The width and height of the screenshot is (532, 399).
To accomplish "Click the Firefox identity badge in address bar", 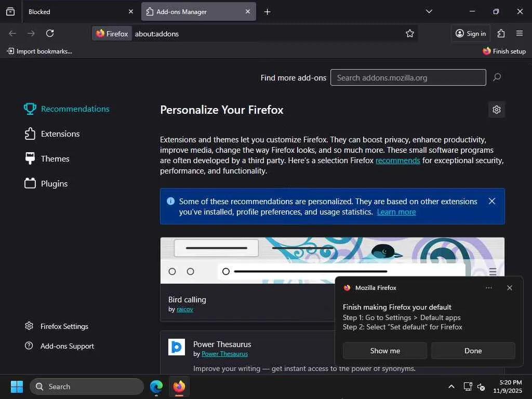I will [x=112, y=34].
